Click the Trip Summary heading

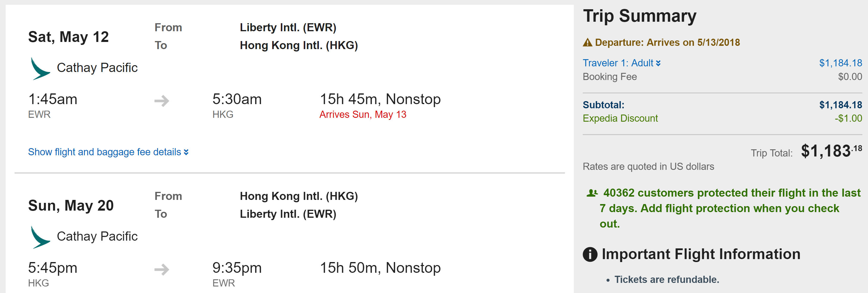(640, 16)
